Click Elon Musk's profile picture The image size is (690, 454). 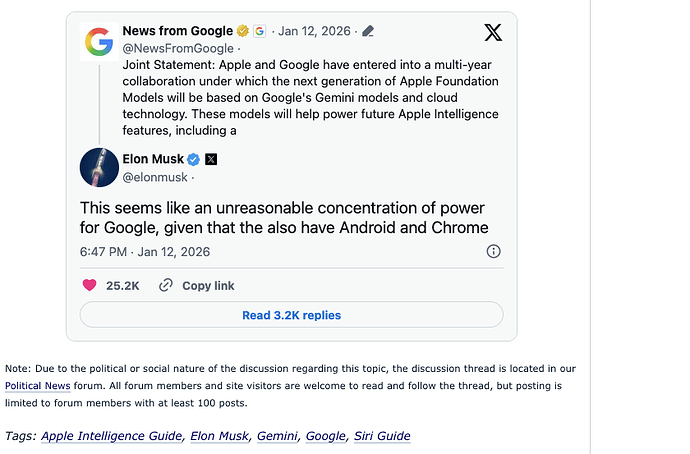(x=99, y=167)
